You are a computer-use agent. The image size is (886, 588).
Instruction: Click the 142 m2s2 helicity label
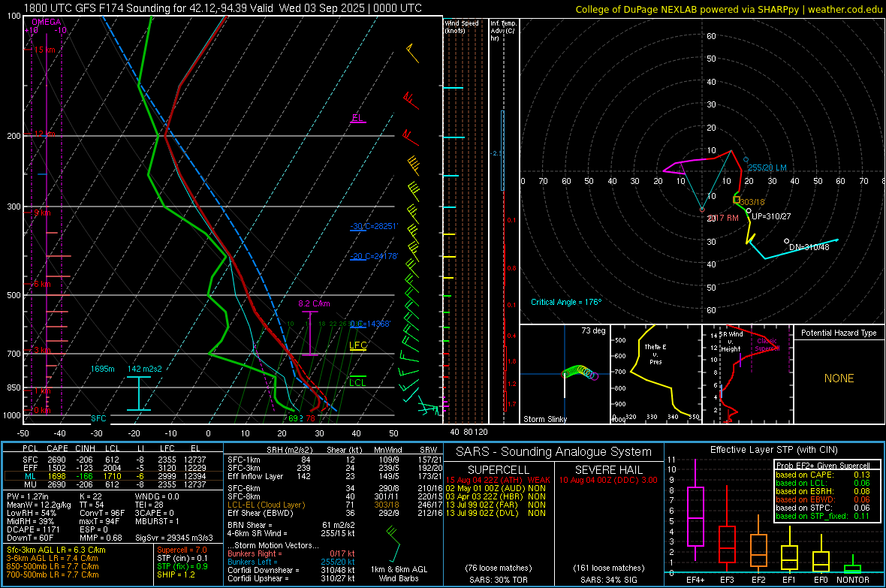(x=145, y=369)
